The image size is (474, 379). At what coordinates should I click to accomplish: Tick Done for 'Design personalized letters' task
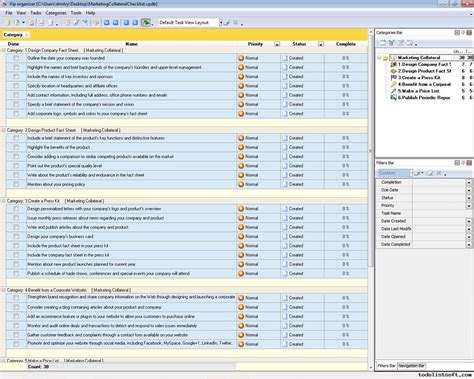point(16,209)
